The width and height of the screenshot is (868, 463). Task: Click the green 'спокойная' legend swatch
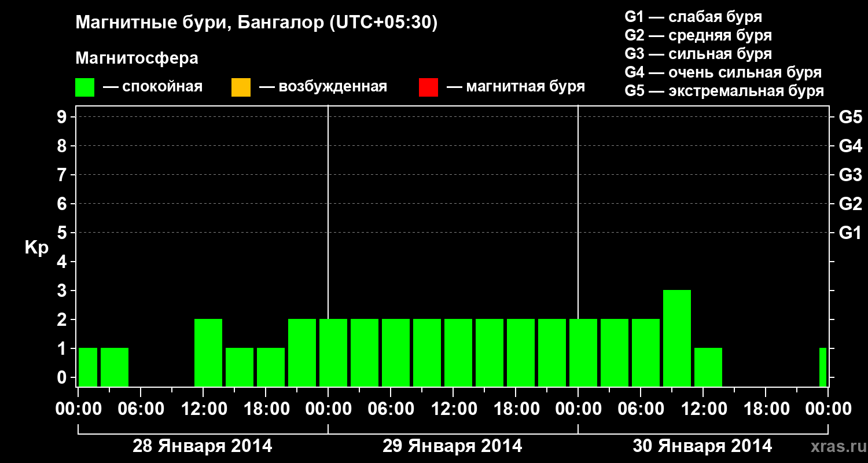click(85, 87)
